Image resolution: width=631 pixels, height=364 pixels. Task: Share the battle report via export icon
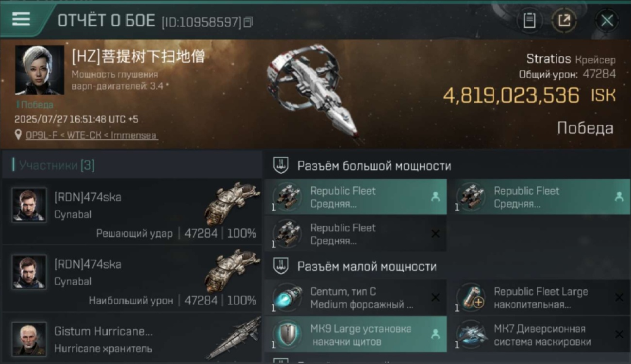[x=564, y=20]
